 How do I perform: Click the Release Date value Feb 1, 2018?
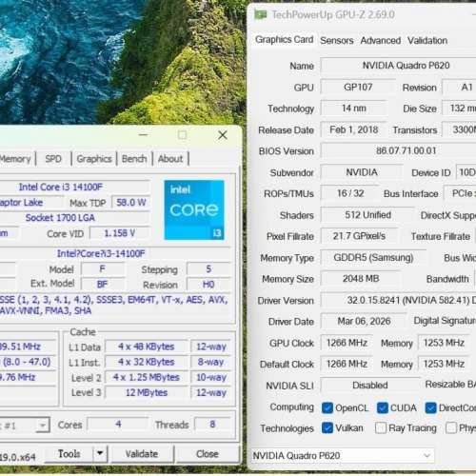353,129
